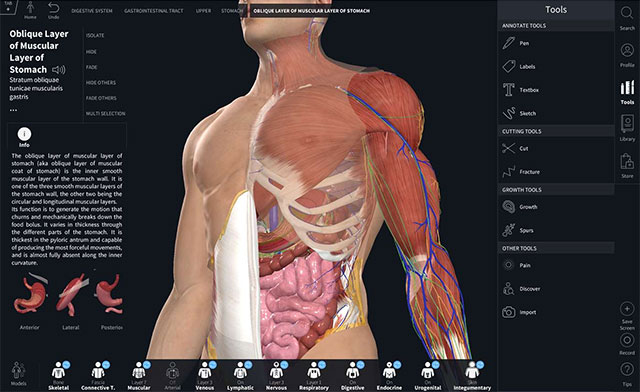The height and width of the screenshot is (392, 640).
Task: Expand the three-dots under Latin name
Action: 13,110
